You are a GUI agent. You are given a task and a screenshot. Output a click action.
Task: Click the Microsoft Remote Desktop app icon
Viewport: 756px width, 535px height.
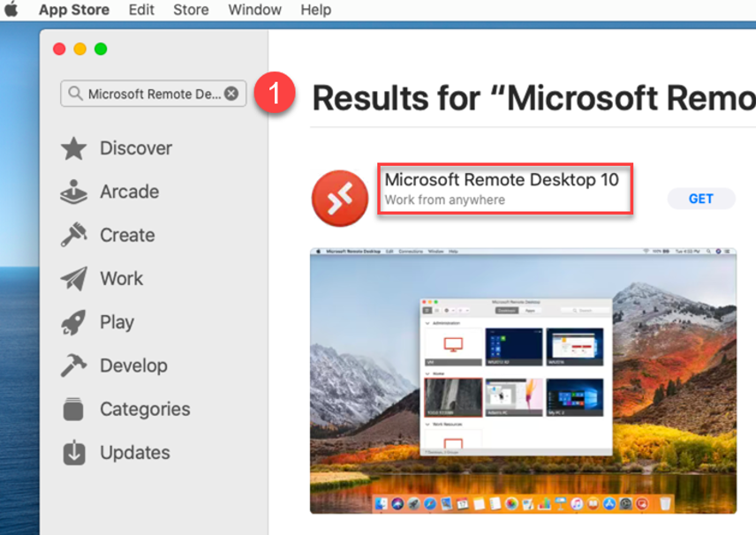tap(340, 198)
